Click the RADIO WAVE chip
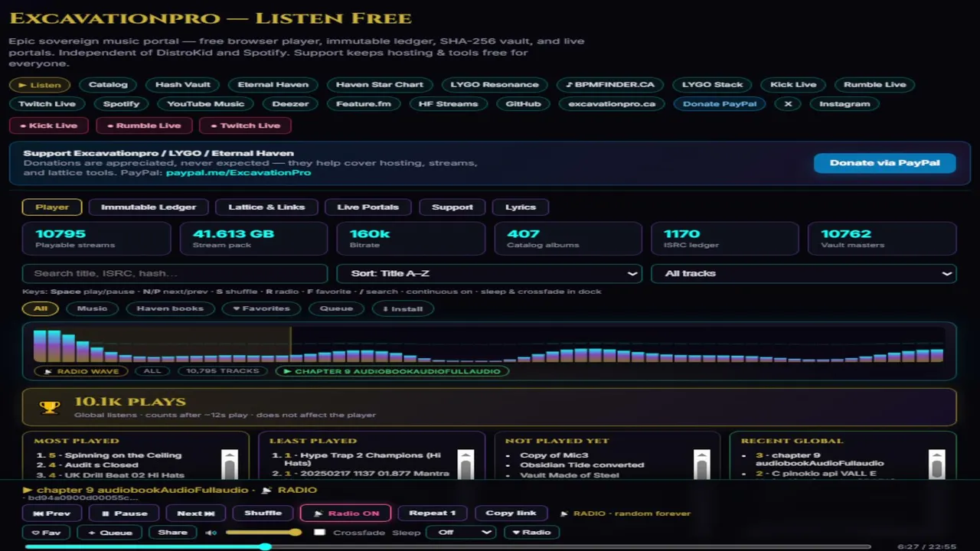Screen dimensions: 980x551 (x=81, y=371)
